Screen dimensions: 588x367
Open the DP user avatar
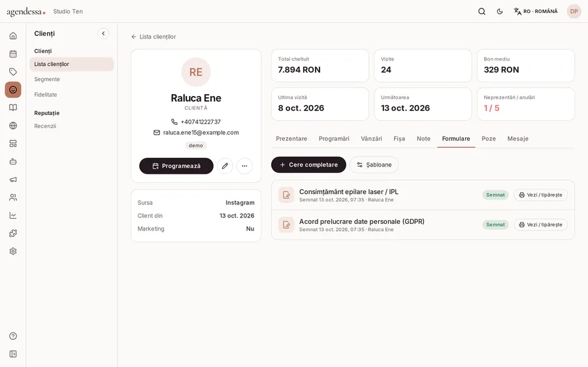[574, 12]
